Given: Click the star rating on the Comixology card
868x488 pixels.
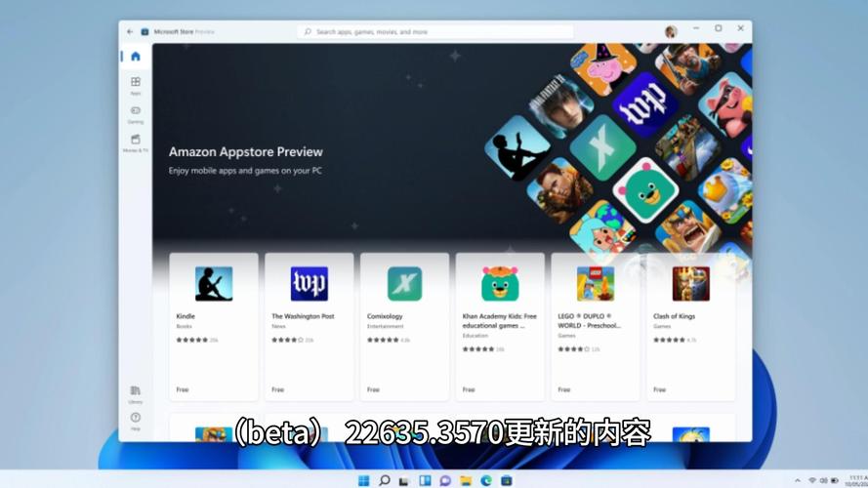Looking at the screenshot, I should pyautogui.click(x=383, y=340).
